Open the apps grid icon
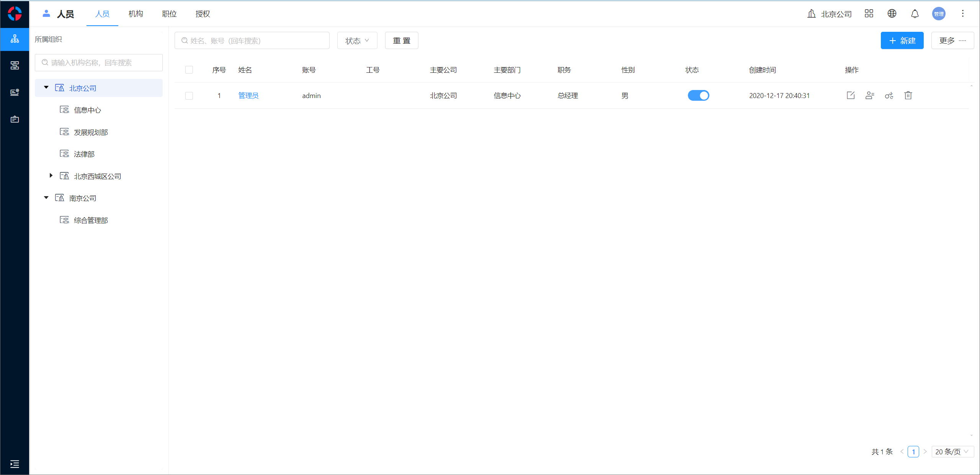 click(869, 14)
